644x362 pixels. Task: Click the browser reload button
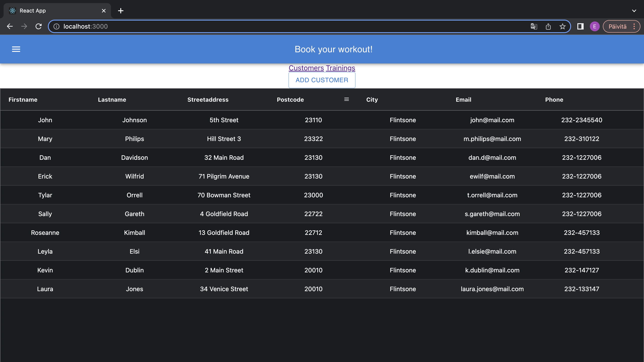click(x=38, y=27)
